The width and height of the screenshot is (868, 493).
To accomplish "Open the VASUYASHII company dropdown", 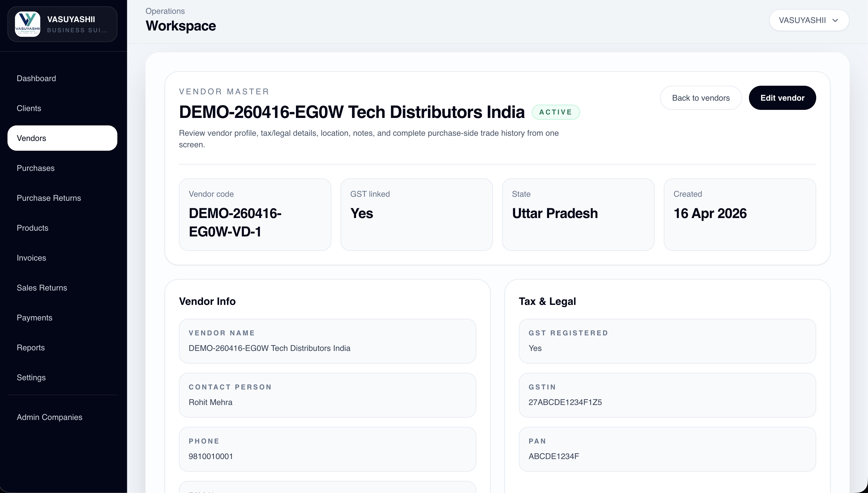I will (x=809, y=20).
